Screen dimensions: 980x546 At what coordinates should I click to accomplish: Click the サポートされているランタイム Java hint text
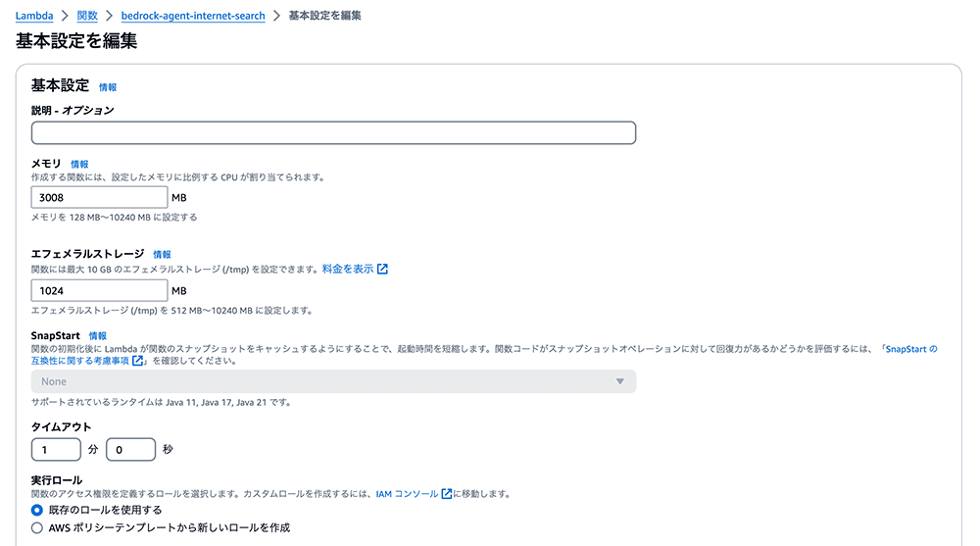pos(162,403)
